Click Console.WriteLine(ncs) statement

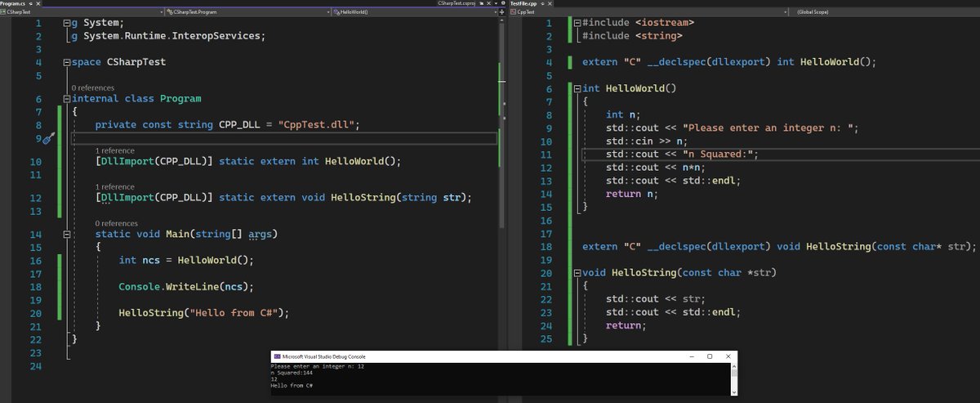point(186,287)
